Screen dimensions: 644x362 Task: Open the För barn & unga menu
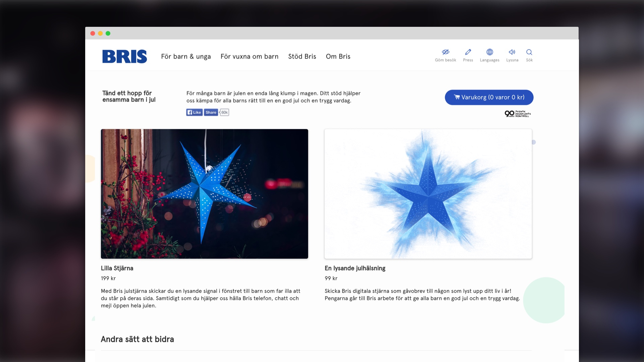pyautogui.click(x=186, y=57)
